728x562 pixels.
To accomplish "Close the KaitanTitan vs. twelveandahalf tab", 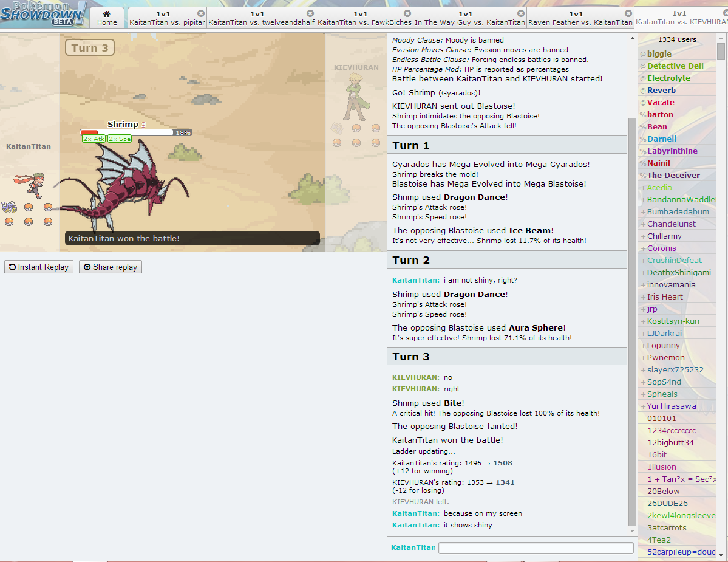I will (310, 13).
